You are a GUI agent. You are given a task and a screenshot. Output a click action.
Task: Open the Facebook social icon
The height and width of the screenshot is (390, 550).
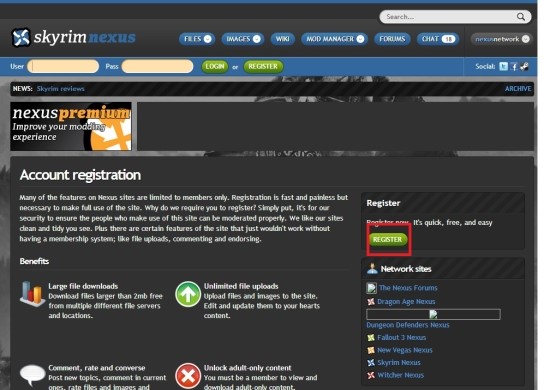514,66
